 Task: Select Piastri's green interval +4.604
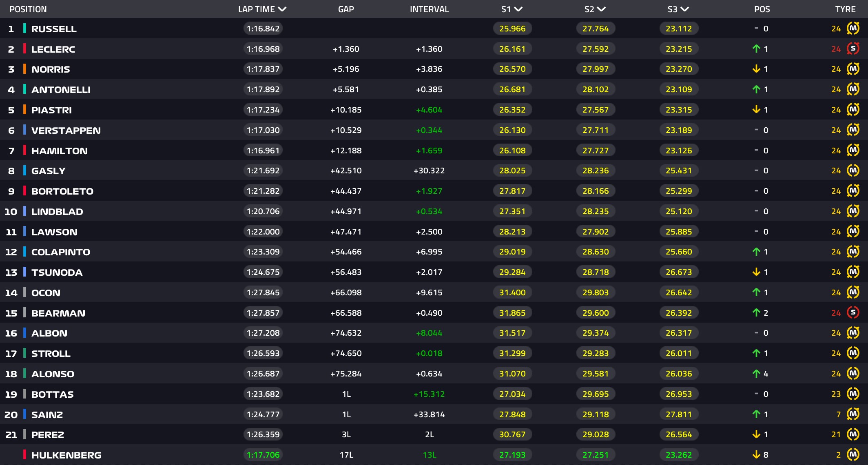[429, 110]
